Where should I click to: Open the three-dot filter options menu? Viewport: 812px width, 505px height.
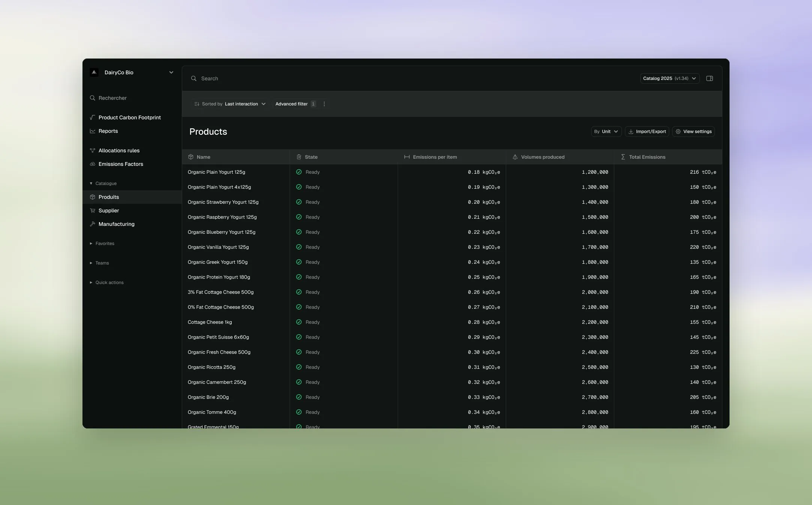tap(324, 104)
